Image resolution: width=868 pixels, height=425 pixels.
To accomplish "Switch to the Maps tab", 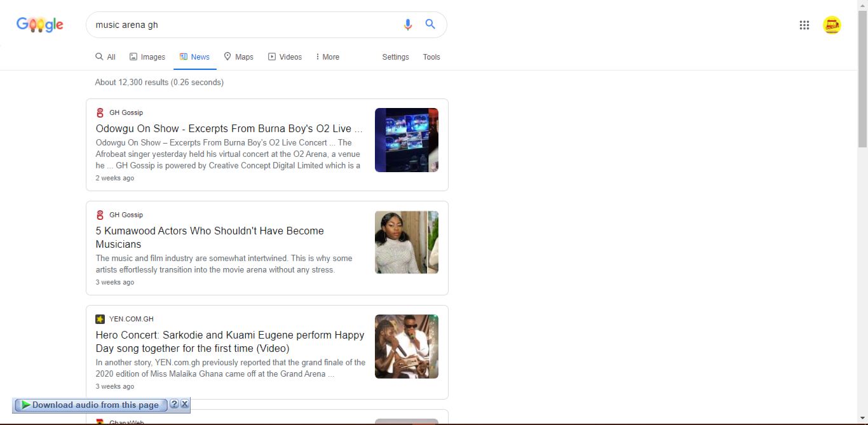I will pyautogui.click(x=238, y=57).
